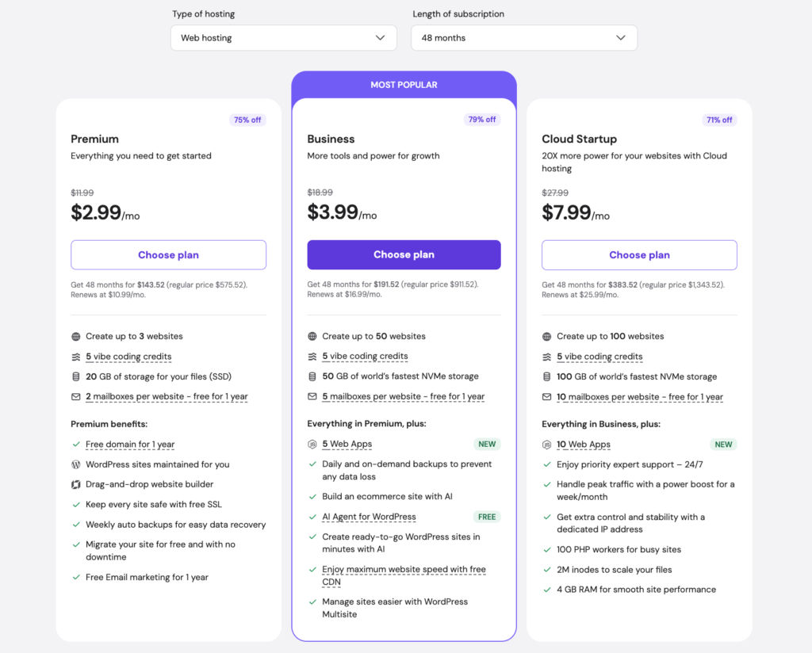Click the 79% off badge on Business
This screenshot has width=812, height=653.
[x=482, y=120]
